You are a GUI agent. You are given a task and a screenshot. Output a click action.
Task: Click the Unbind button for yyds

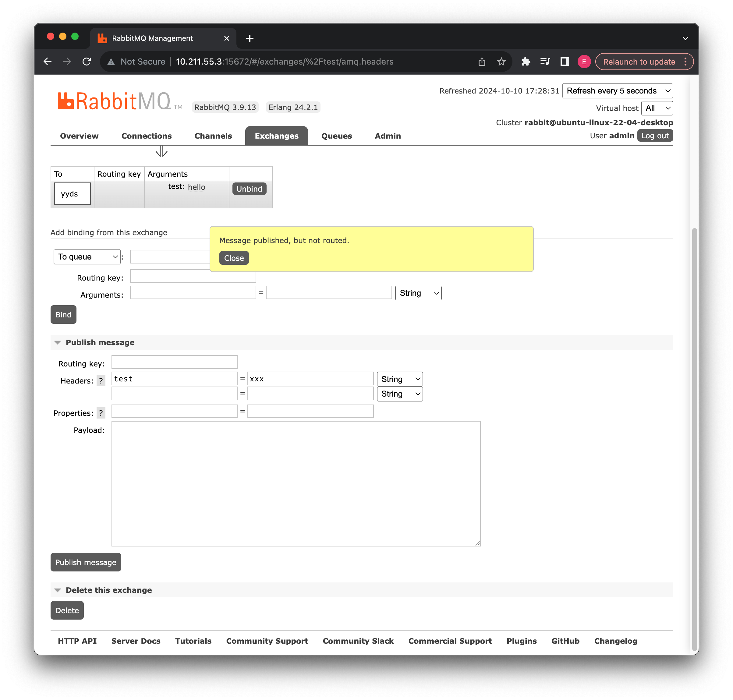[249, 189]
